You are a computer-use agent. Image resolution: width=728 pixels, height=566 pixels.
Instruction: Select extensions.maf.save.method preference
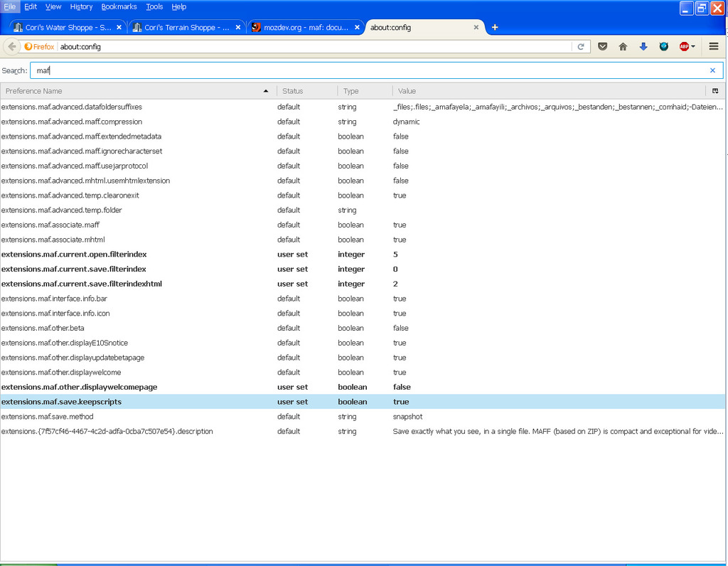[x=363, y=417]
